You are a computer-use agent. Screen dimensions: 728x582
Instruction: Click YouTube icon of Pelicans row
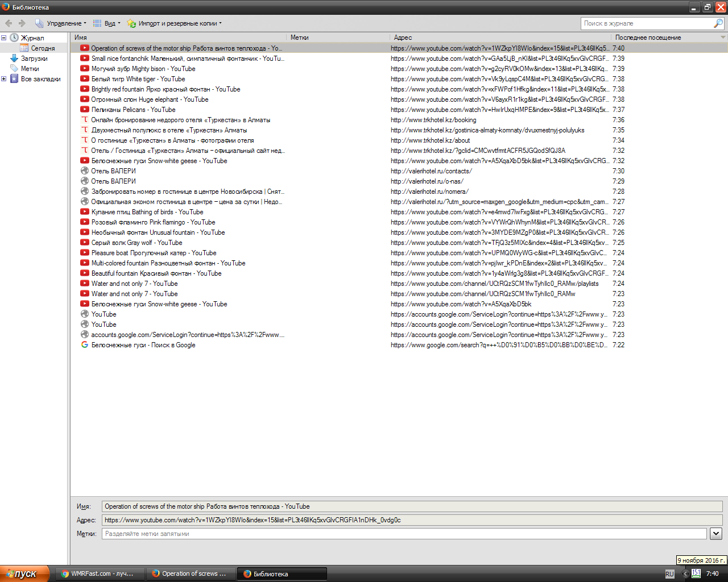(85, 110)
